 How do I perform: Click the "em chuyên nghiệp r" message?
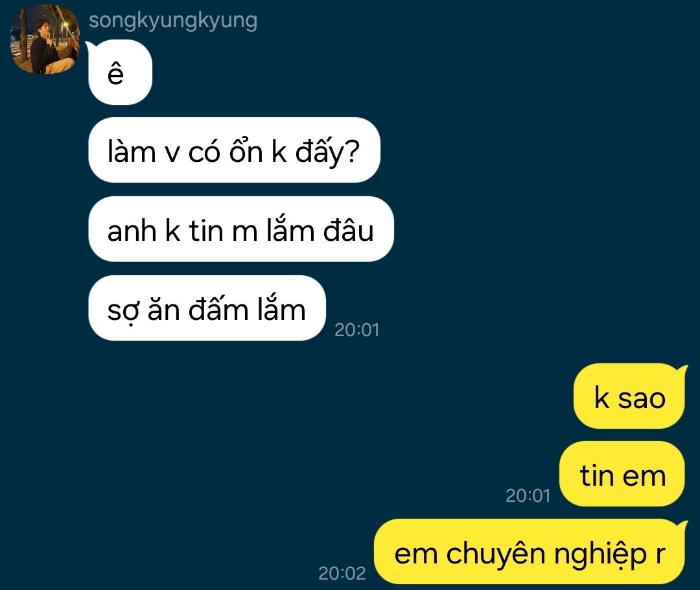(530, 552)
